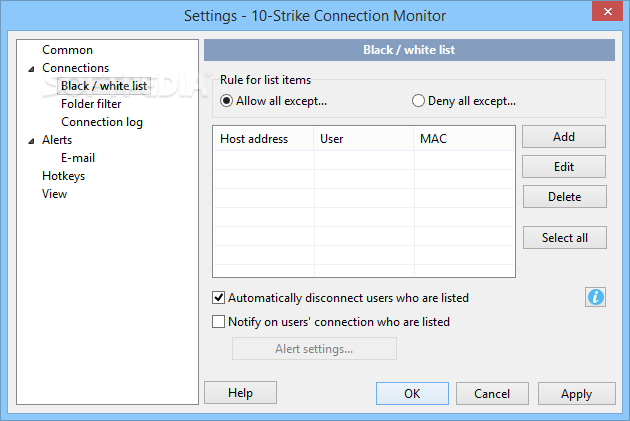Open the Hotkeys settings page
The width and height of the screenshot is (630, 421).
click(x=63, y=176)
